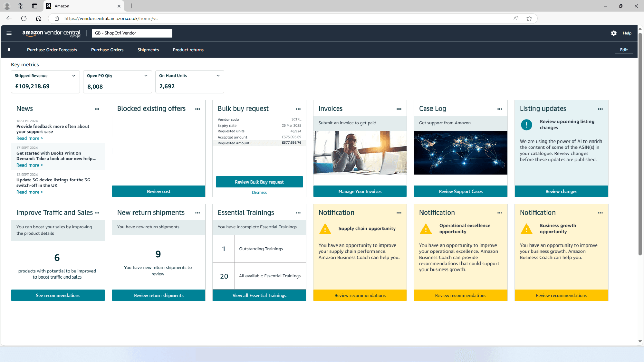Click the browser back arrow
Viewport: 644px width, 362px height.
pyautogui.click(x=9, y=18)
